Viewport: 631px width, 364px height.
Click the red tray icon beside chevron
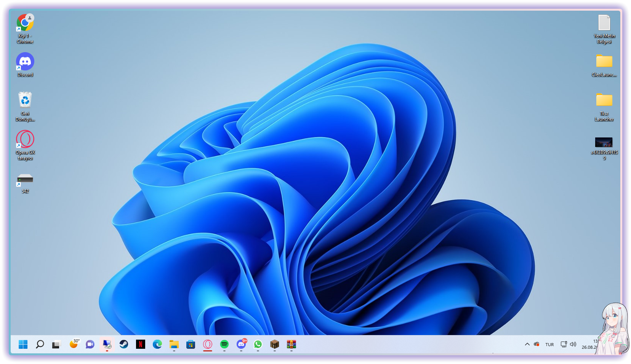coord(537,344)
